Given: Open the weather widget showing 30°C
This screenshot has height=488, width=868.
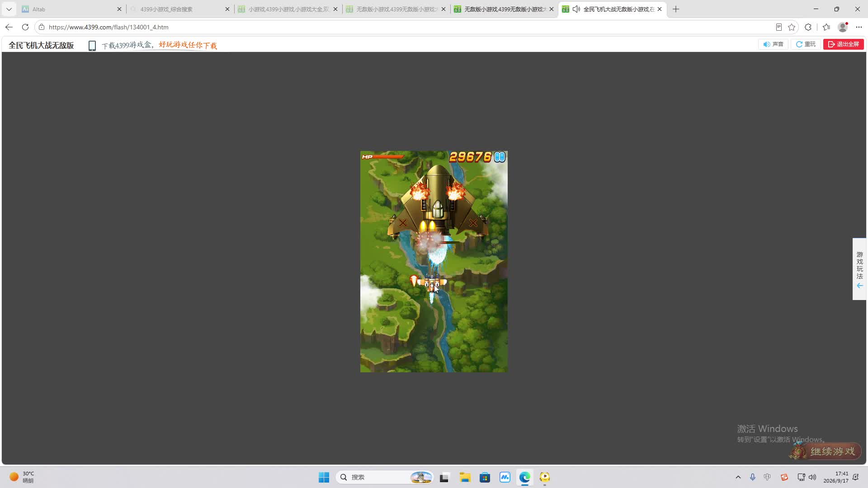Looking at the screenshot, I should 22,477.
